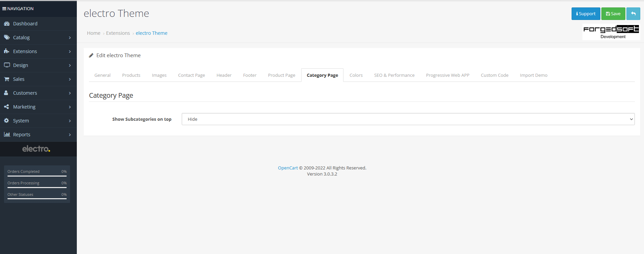Click the Customers user icon

tap(6, 93)
